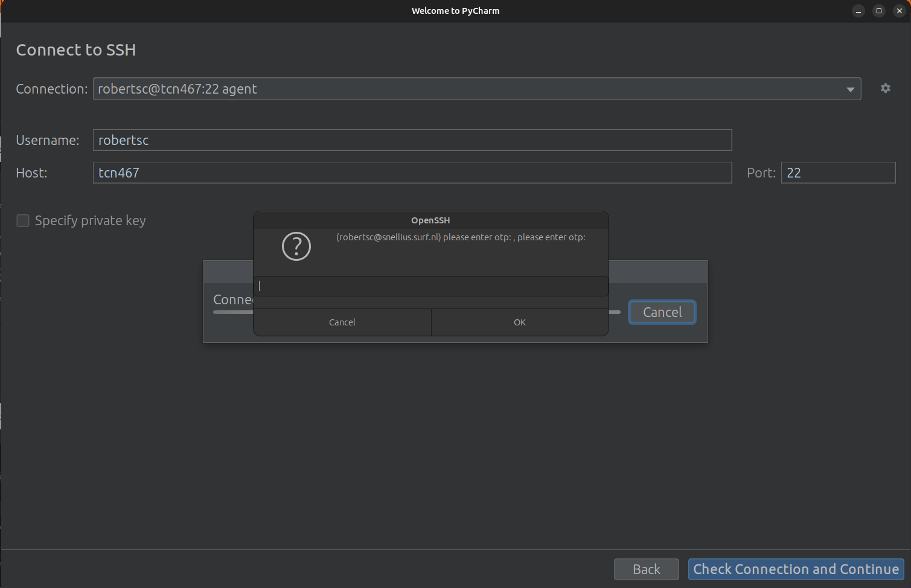This screenshot has height=588, width=911.
Task: Enable the Specify private key checkbox
Action: click(23, 220)
